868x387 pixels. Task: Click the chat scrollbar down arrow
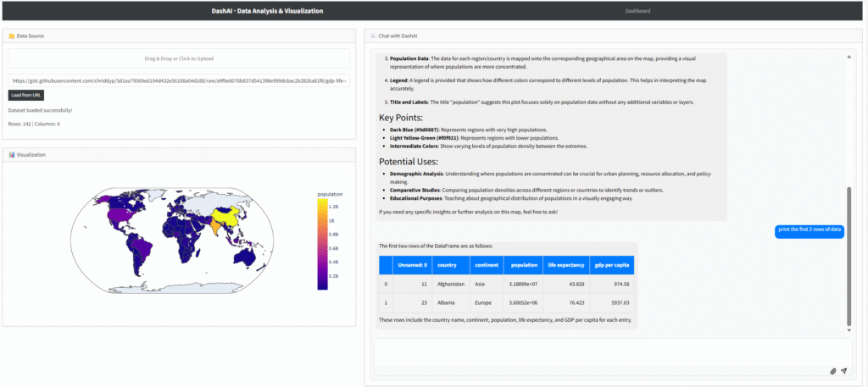(x=849, y=330)
